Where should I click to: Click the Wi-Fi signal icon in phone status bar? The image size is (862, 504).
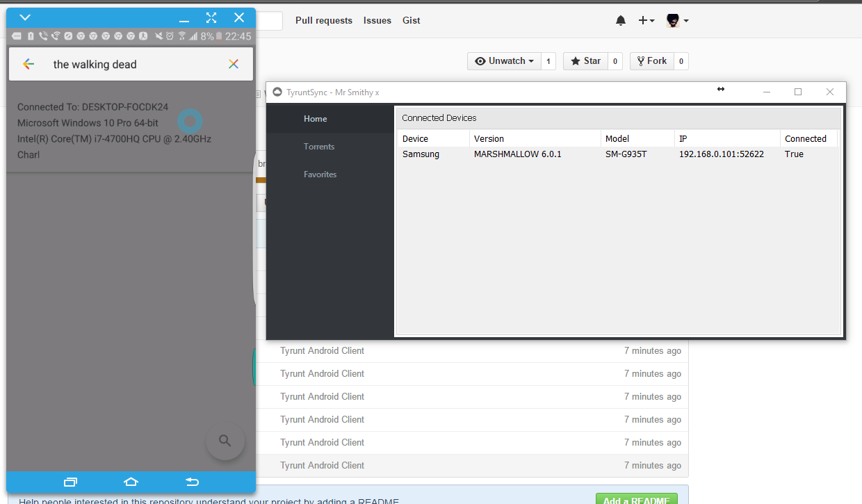(182, 36)
